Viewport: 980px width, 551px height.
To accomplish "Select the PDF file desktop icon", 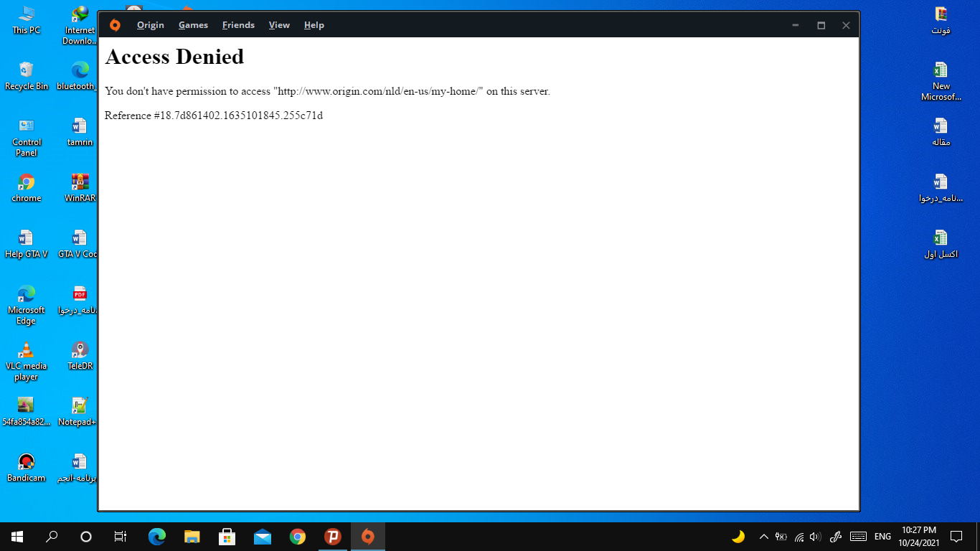I will point(79,299).
